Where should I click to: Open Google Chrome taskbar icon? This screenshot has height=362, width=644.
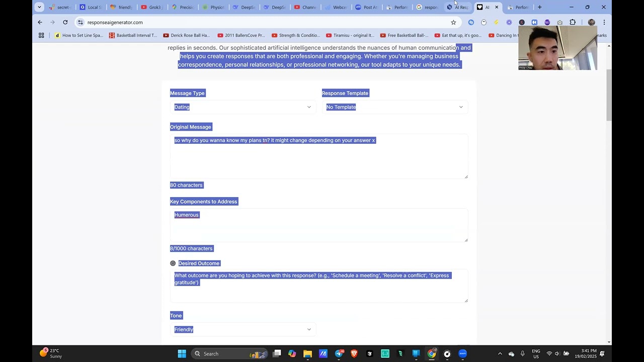point(432,353)
